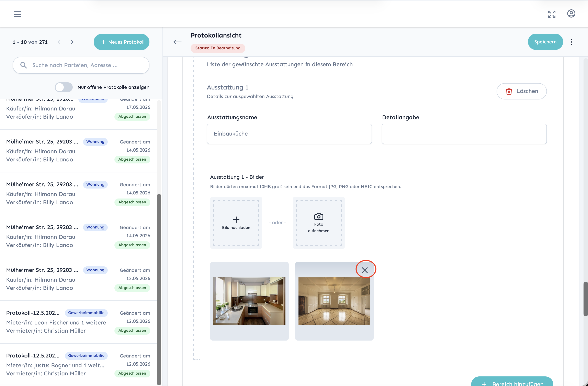588x386 pixels.
Task: Click Gewerbeimmobilie tag in Leon Fischer row
Action: pyautogui.click(x=86, y=313)
